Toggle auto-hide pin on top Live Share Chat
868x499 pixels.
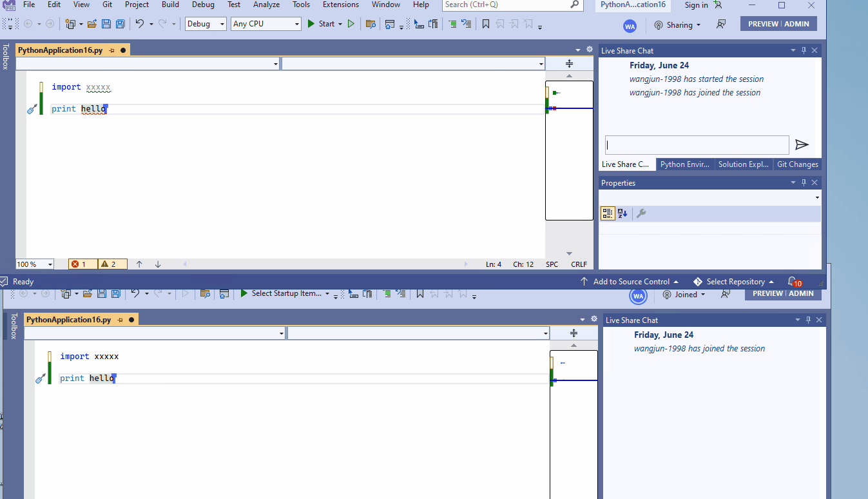(804, 50)
